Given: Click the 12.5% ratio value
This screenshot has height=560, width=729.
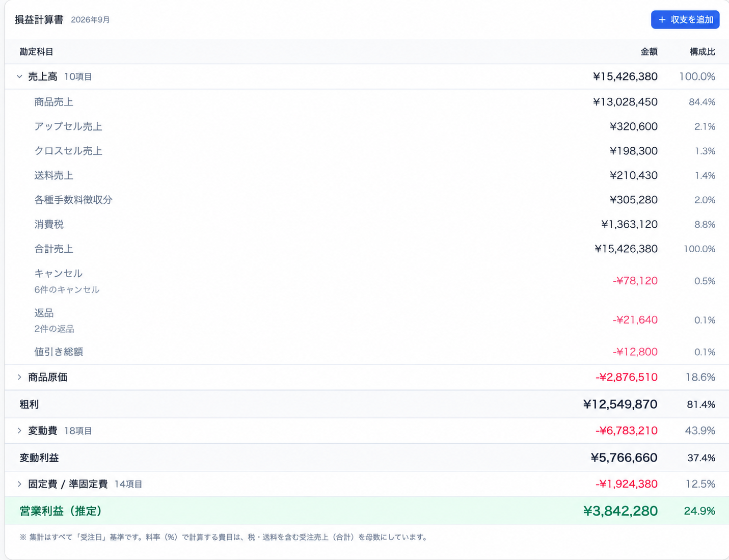Looking at the screenshot, I should click(700, 484).
